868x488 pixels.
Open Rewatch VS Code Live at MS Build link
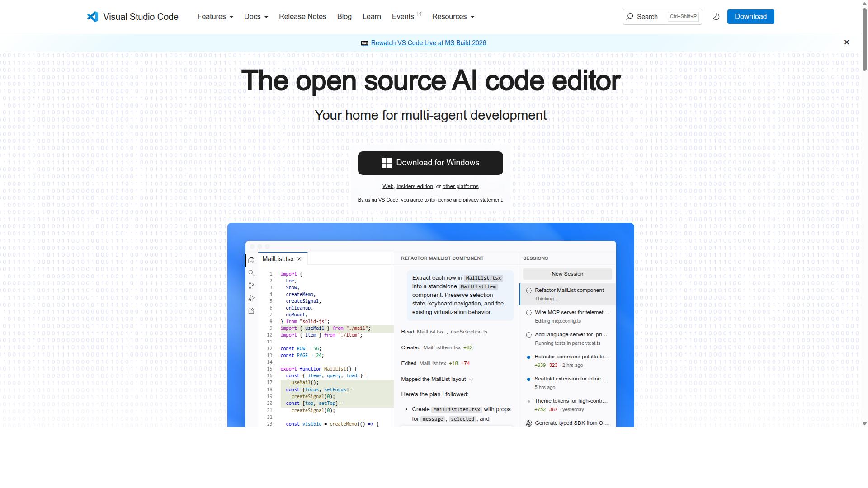click(428, 43)
